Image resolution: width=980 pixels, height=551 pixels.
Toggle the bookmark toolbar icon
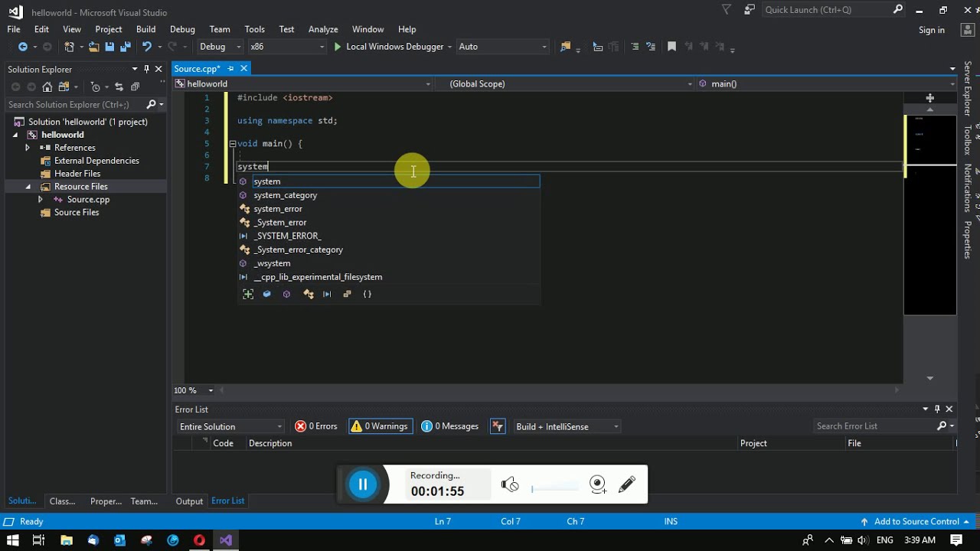pyautogui.click(x=671, y=47)
